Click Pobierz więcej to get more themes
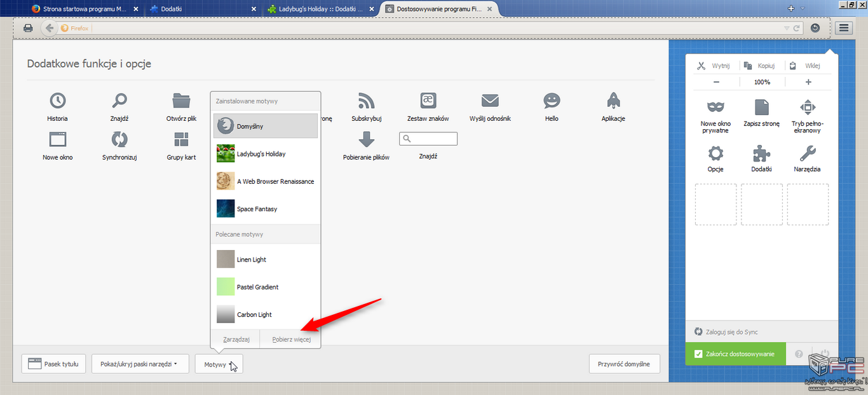Image resolution: width=868 pixels, height=395 pixels. [x=291, y=340]
